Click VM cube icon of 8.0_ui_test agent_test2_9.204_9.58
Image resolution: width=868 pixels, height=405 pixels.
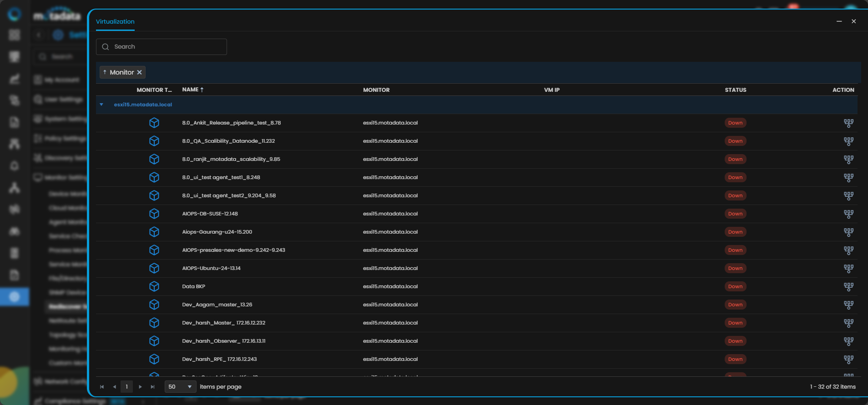click(x=154, y=195)
